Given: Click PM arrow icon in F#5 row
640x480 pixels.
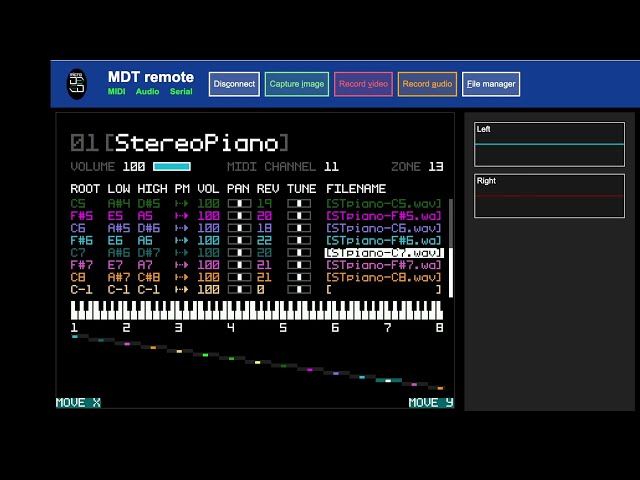Looking at the screenshot, I should 182,216.
